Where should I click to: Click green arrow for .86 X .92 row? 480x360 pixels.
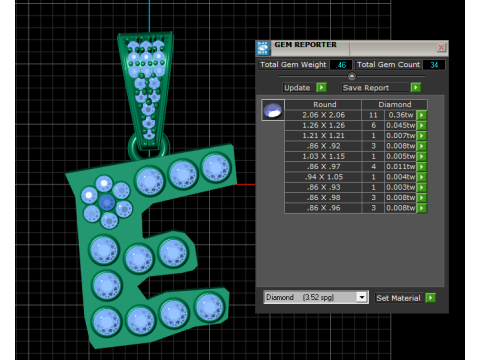pos(422,146)
